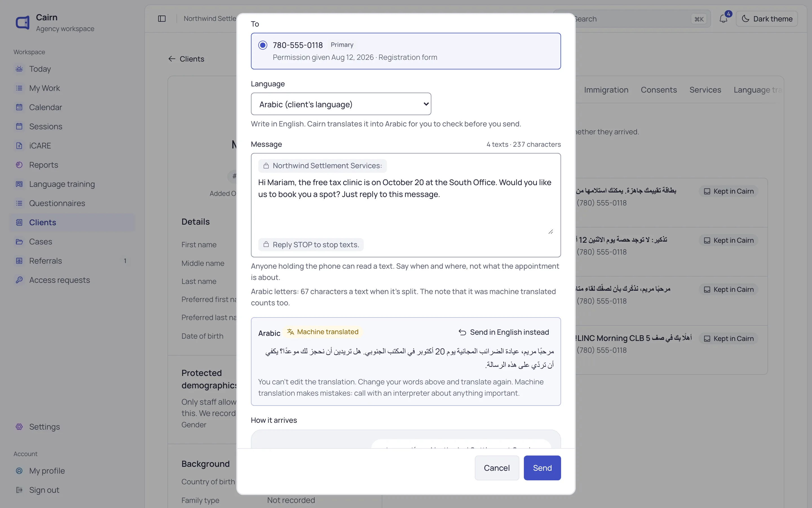Open Sessions in the sidebar
Viewport: 812px width, 508px height.
coord(72,126)
